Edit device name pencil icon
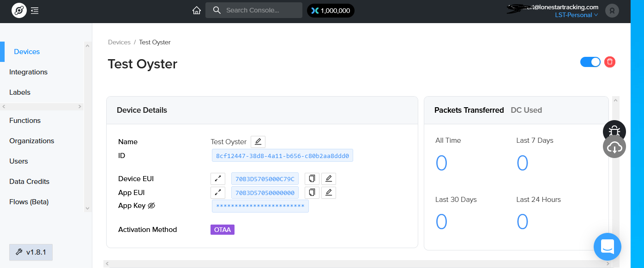644x268 pixels. tap(258, 142)
